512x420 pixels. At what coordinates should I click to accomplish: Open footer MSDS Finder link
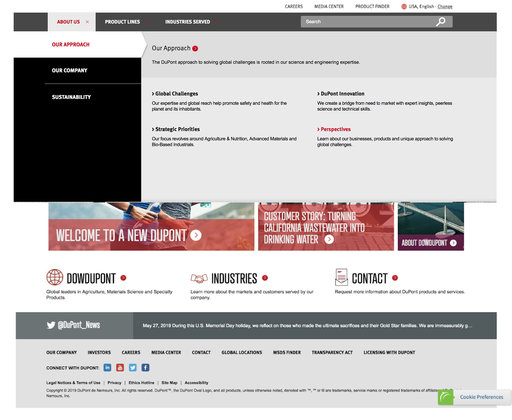287,352
